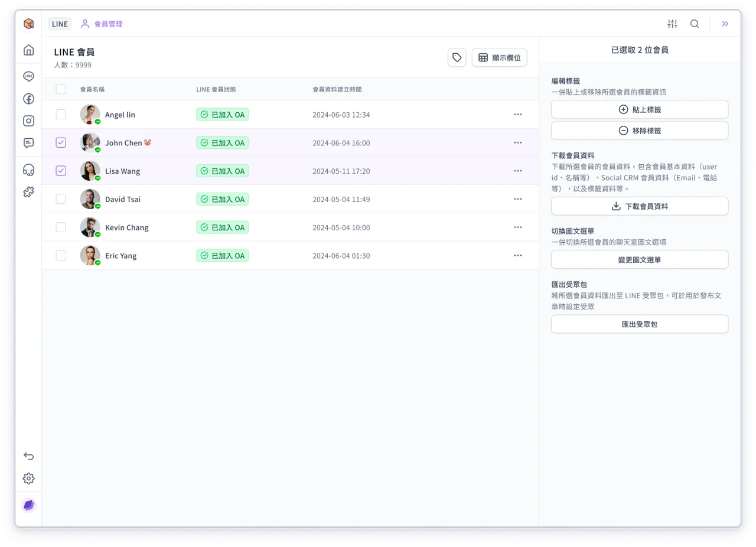Open the more options menu for Angel lin

518,115
